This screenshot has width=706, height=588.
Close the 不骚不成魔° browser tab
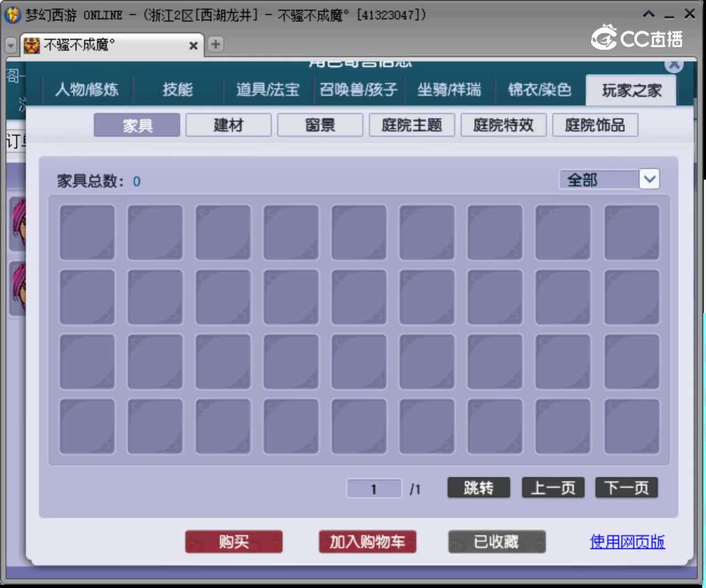point(193,46)
